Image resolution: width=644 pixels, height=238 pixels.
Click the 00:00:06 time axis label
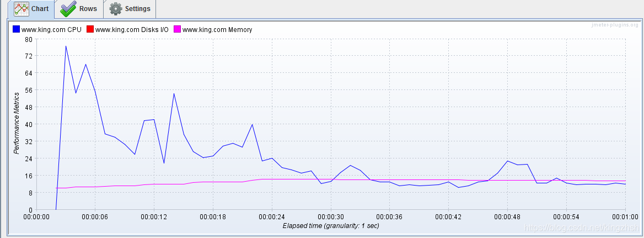tap(95, 216)
